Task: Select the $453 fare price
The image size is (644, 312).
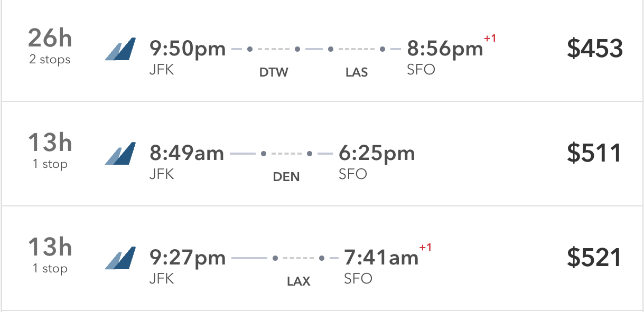Action: [x=595, y=49]
